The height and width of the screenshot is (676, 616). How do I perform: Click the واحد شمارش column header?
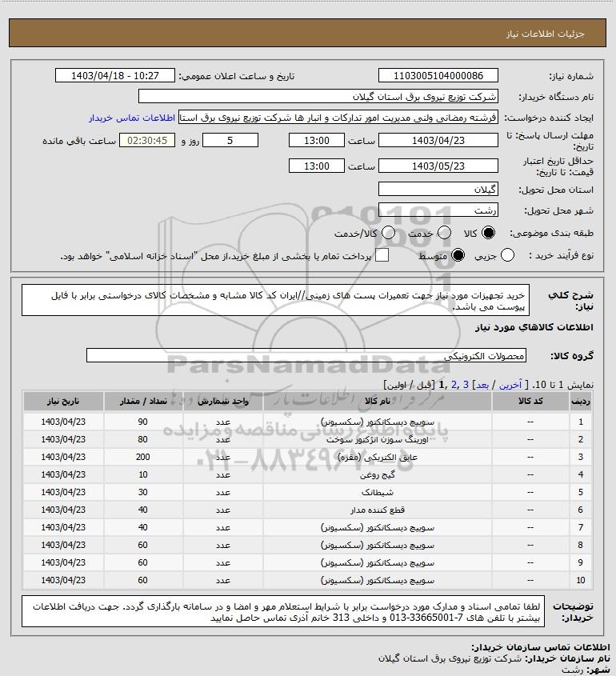tap(223, 401)
